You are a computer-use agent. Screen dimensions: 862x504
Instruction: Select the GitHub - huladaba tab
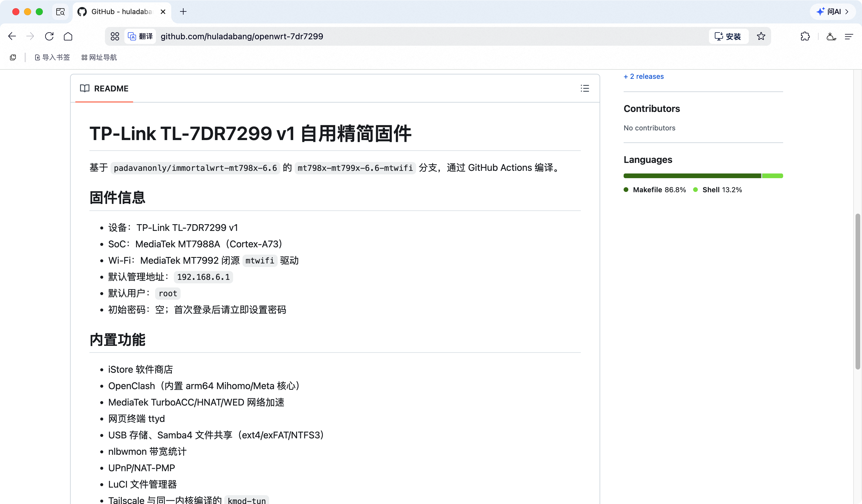pos(122,12)
